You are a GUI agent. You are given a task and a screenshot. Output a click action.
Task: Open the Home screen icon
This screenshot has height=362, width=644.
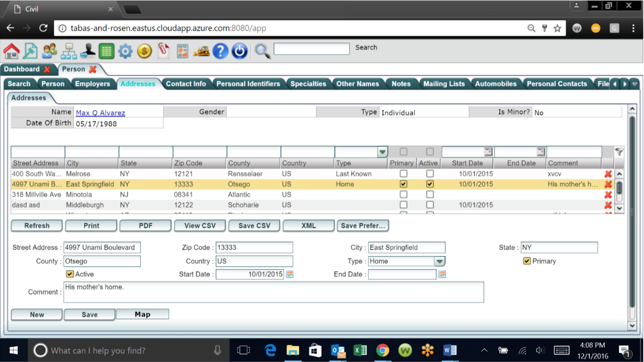point(11,51)
